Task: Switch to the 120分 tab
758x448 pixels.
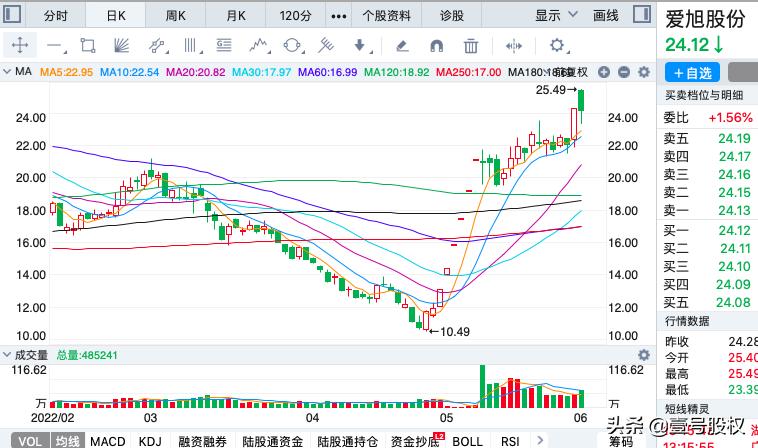Action: (x=295, y=16)
